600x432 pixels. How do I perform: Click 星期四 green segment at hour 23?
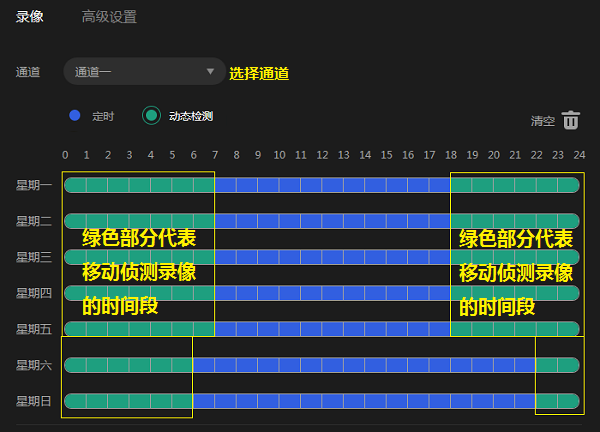click(x=568, y=293)
